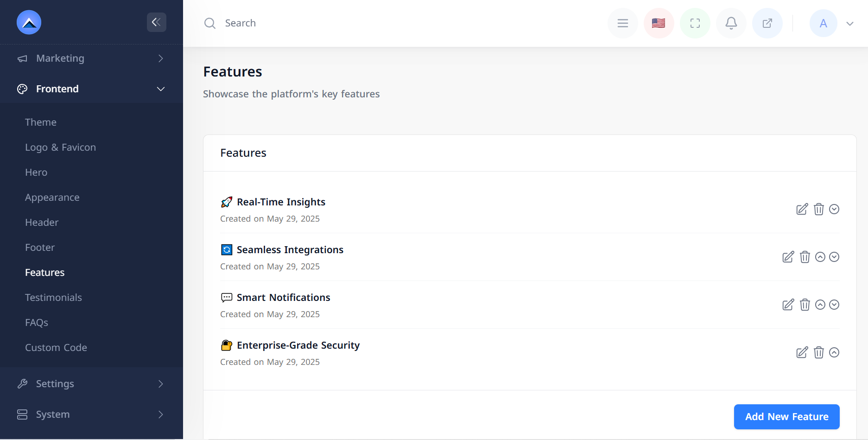Open the user account dropdown arrow
Image resolution: width=868 pixels, height=440 pixels.
click(x=849, y=24)
